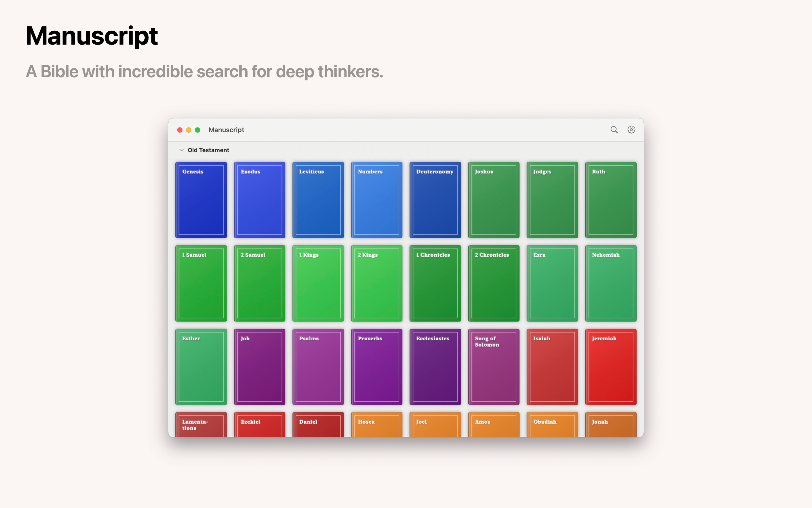
Task: Open the search magnifier icon
Action: pyautogui.click(x=614, y=130)
